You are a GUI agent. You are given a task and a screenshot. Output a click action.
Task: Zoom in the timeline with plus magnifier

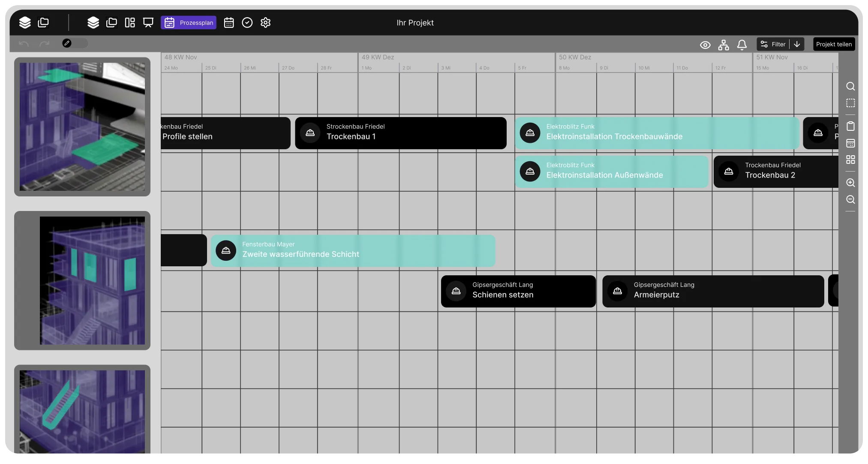pyautogui.click(x=850, y=183)
